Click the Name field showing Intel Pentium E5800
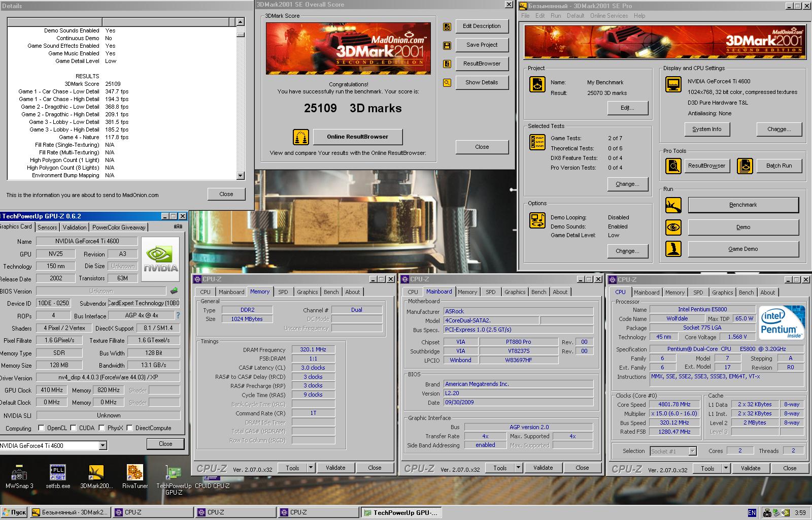This screenshot has width=812, height=520. coord(702,309)
